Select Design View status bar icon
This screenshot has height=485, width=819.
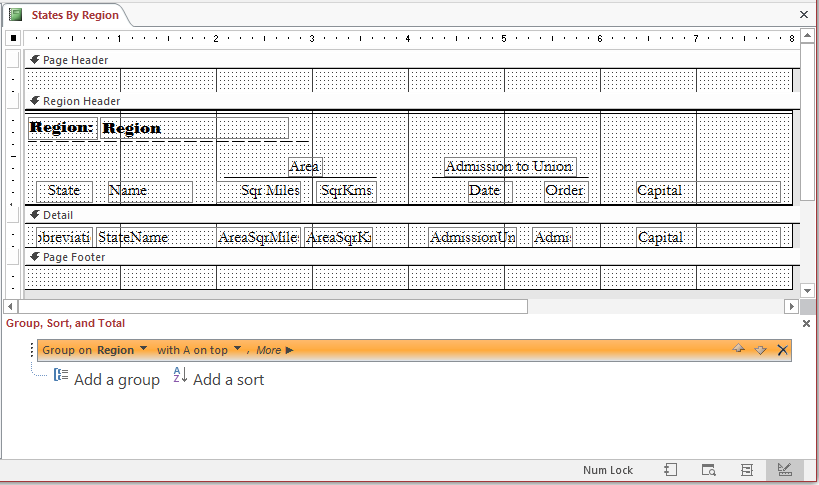(785, 470)
